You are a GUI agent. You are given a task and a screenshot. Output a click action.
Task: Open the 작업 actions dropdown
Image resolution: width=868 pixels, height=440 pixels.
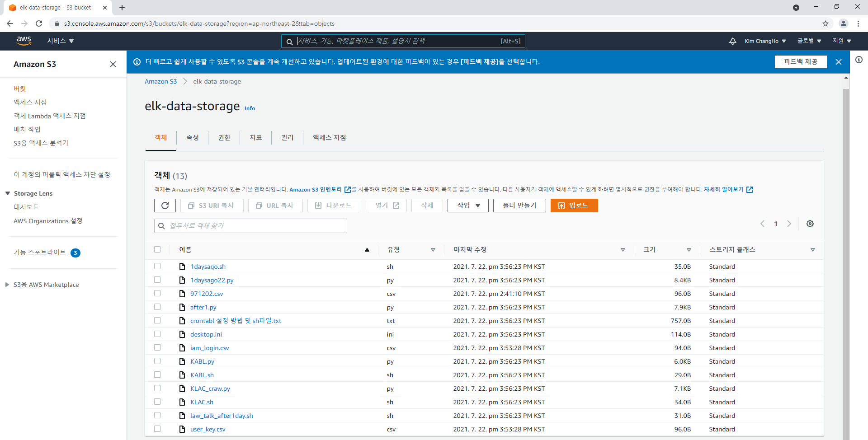[468, 206]
